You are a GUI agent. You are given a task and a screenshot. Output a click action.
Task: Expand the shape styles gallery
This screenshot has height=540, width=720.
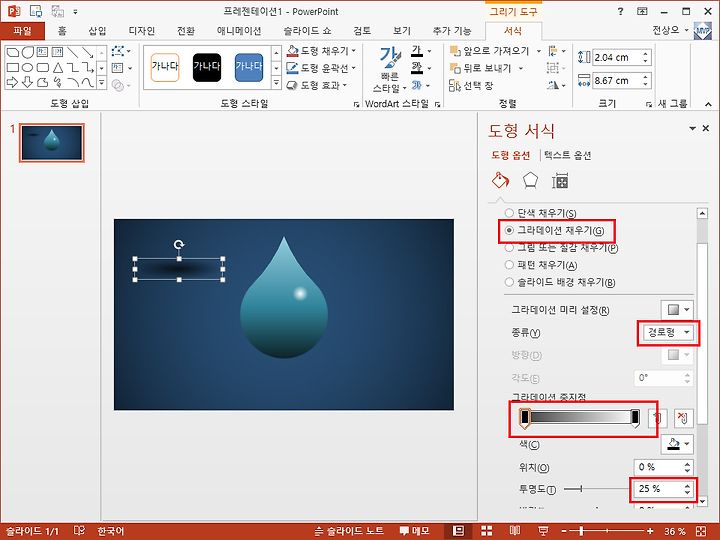pos(276,83)
